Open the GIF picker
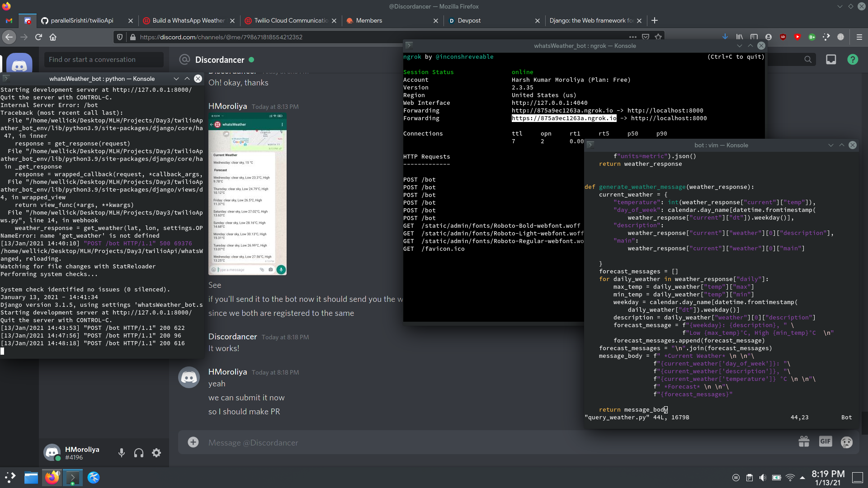The width and height of the screenshot is (868, 488). [825, 442]
